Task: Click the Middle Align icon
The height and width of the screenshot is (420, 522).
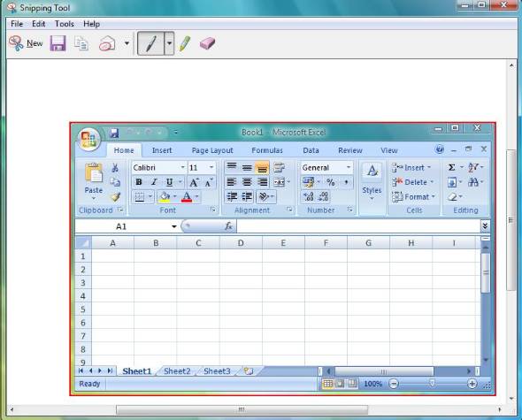Action: pyautogui.click(x=247, y=167)
